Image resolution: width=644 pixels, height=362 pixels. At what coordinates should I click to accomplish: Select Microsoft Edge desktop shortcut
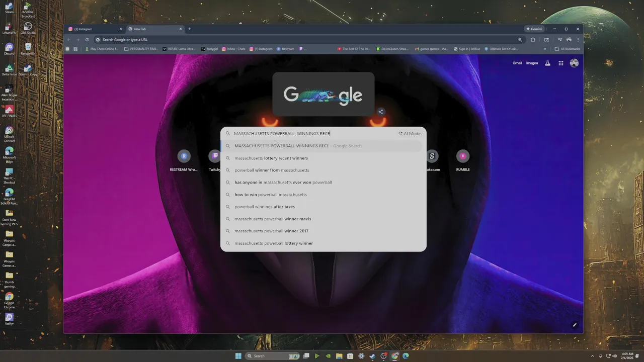pyautogui.click(x=9, y=155)
